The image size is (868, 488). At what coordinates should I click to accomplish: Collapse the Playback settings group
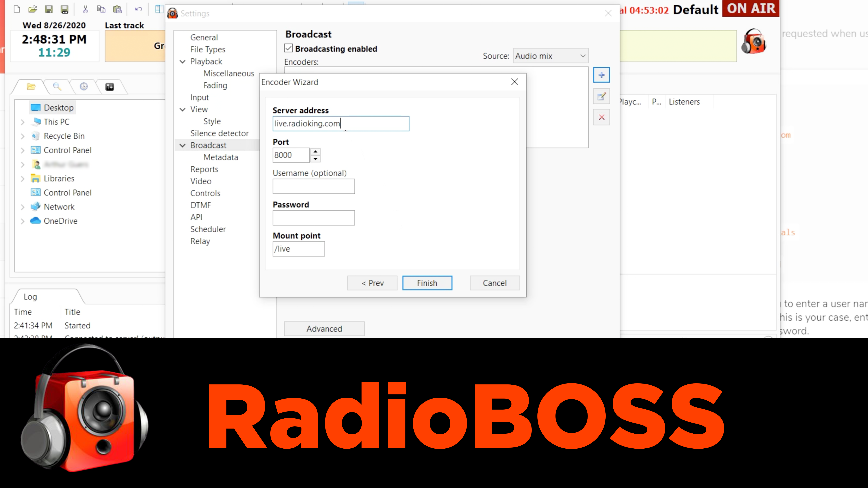pos(183,62)
